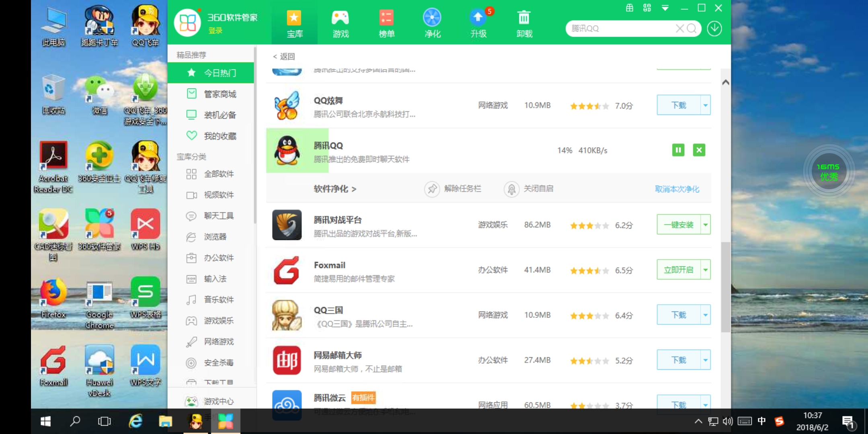This screenshot has width=868, height=434.
Task: Open the 榜单 rankings tab
Action: 386,24
